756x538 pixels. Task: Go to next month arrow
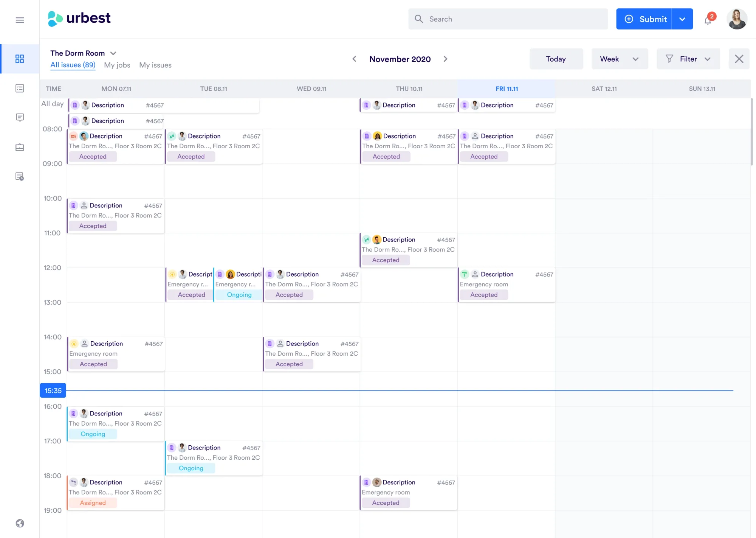tap(445, 59)
